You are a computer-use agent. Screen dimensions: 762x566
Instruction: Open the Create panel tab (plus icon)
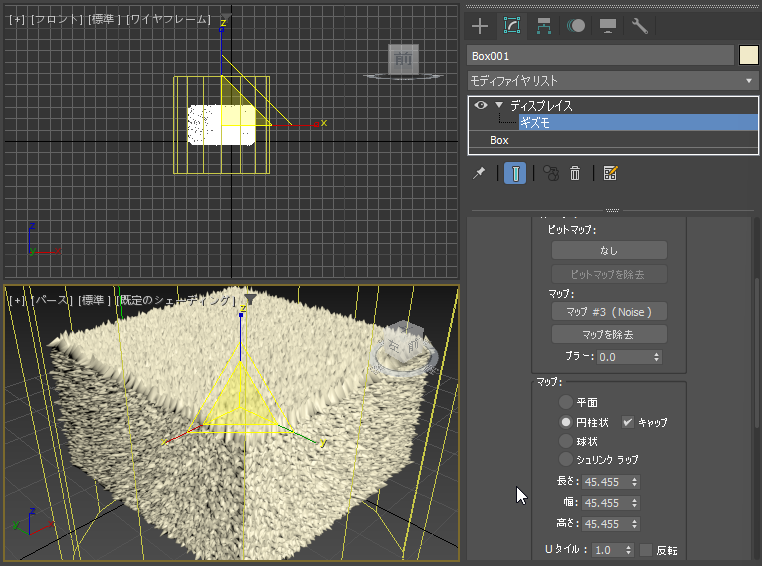coord(480,26)
